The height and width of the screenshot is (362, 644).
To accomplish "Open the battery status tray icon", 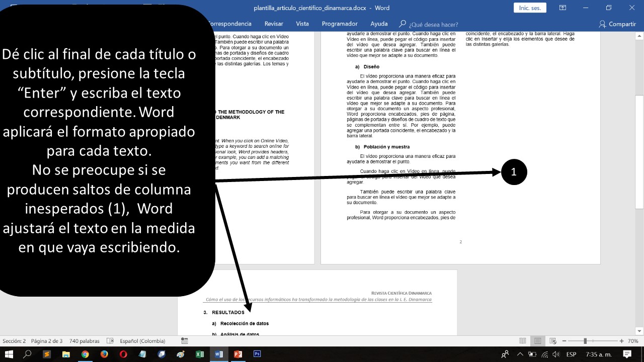I will (532, 354).
